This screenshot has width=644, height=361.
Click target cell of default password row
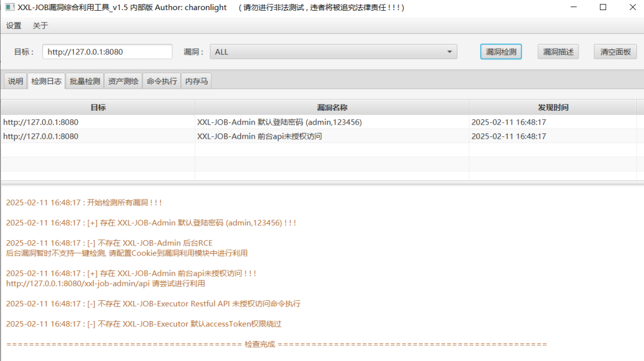(x=98, y=122)
